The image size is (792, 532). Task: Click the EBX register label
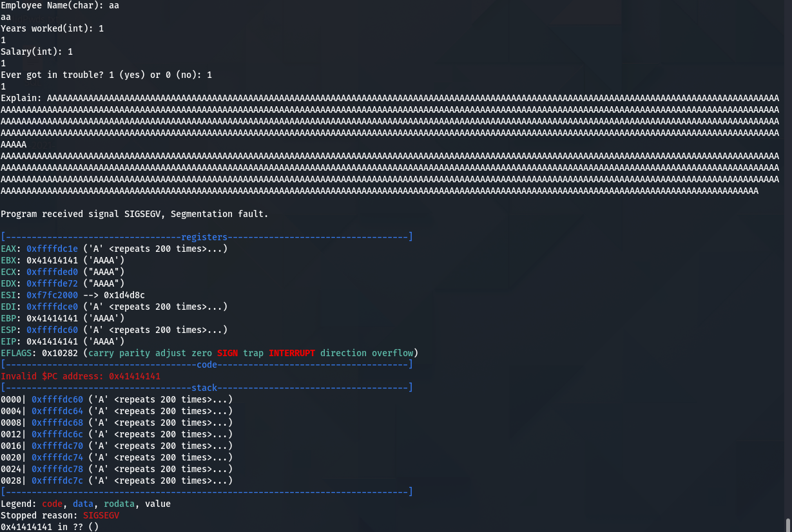[x=8, y=260]
